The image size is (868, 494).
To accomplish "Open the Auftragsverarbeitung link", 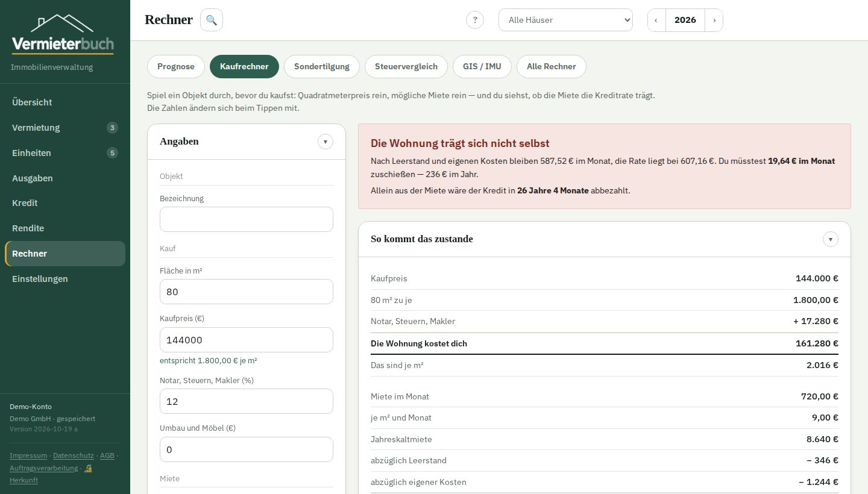I will pyautogui.click(x=44, y=468).
